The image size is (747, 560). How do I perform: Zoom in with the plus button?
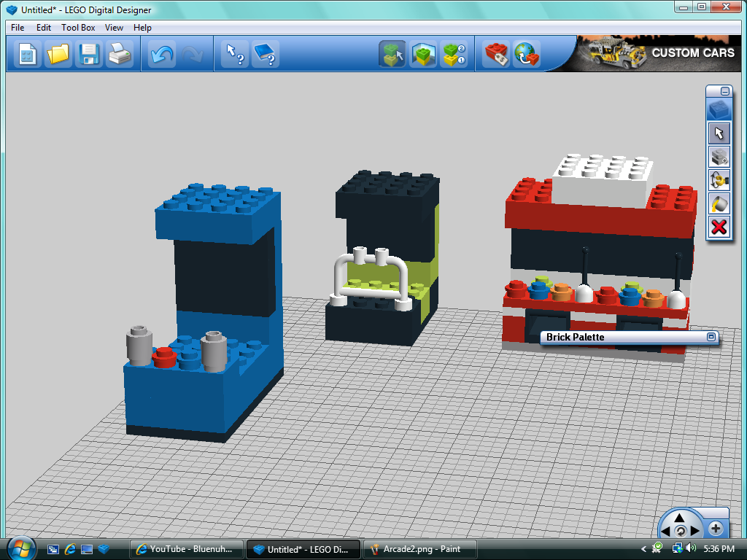click(716, 528)
